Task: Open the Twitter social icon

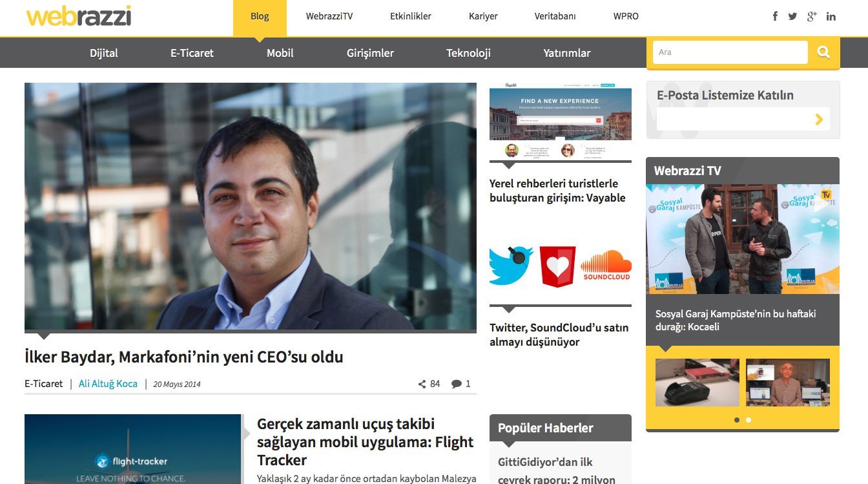Action: 792,16
